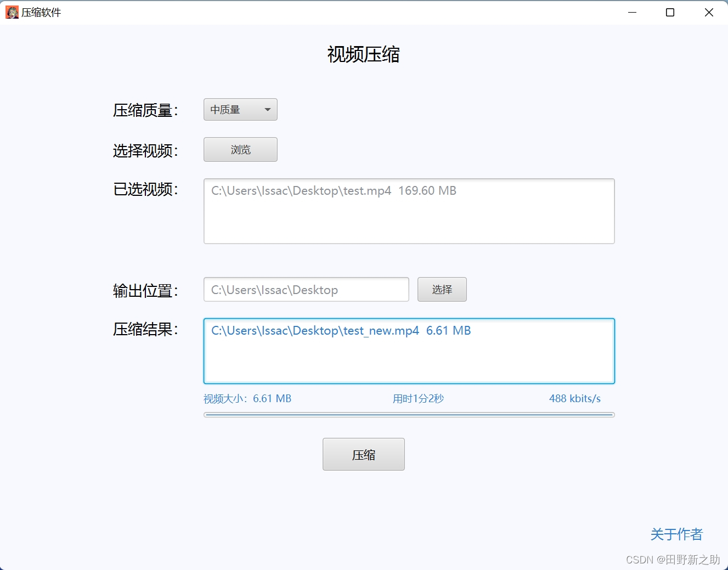The height and width of the screenshot is (570, 728).
Task: Click the 选择 output location button
Action: (x=442, y=289)
